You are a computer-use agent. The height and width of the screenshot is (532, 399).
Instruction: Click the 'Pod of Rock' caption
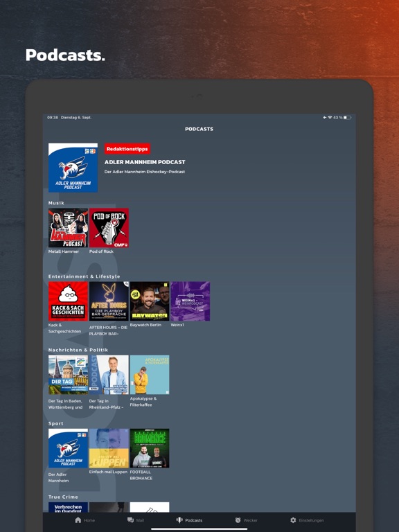coord(101,251)
